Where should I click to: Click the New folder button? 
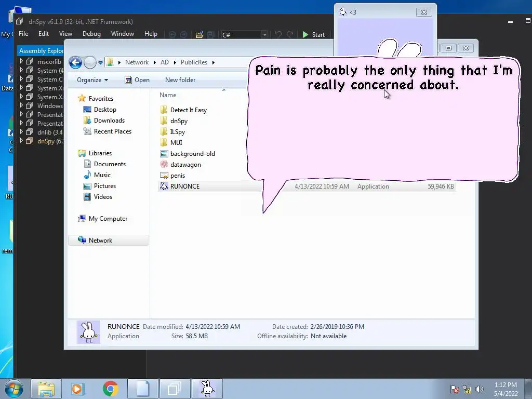(x=180, y=80)
